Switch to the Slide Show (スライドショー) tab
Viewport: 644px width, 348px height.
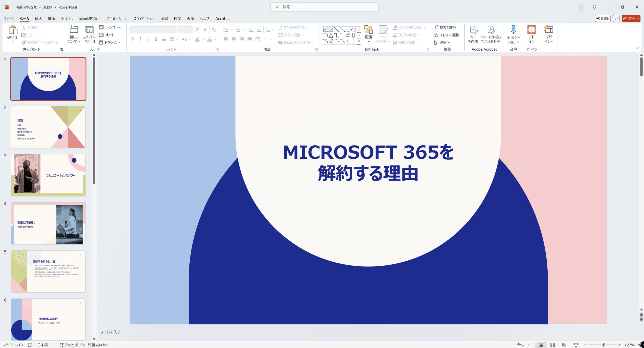pyautogui.click(x=144, y=19)
